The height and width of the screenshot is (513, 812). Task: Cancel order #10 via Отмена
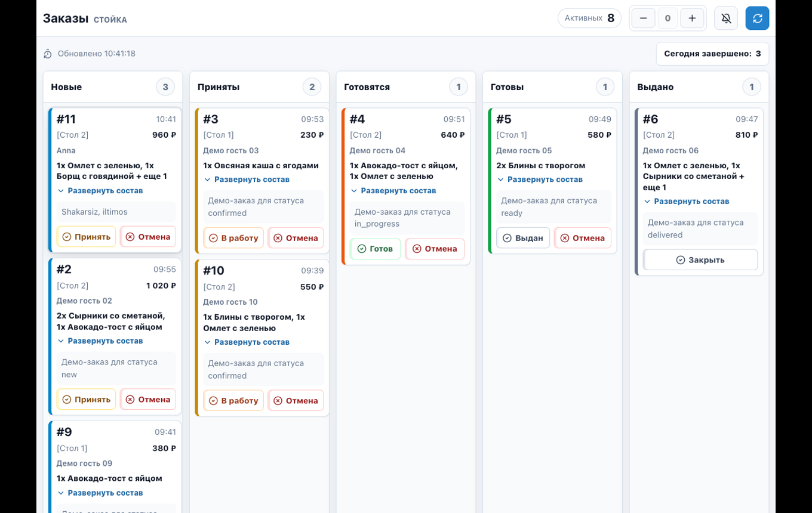coord(296,401)
